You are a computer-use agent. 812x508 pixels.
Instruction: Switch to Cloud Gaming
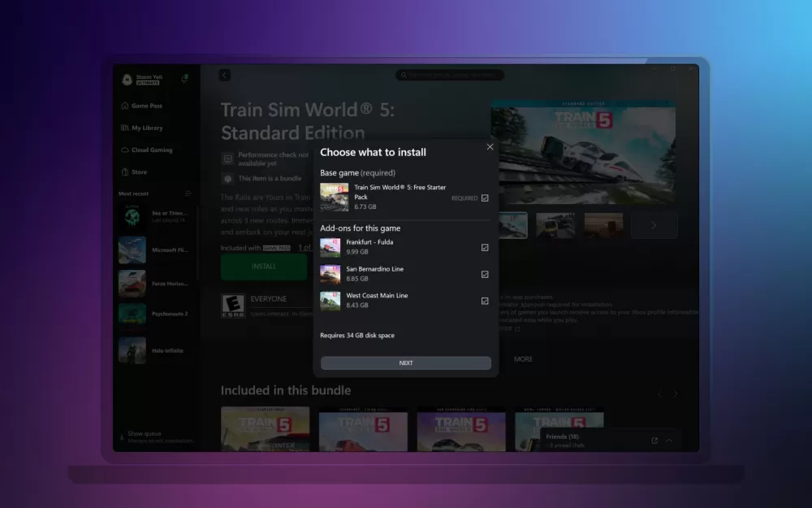pyautogui.click(x=146, y=150)
